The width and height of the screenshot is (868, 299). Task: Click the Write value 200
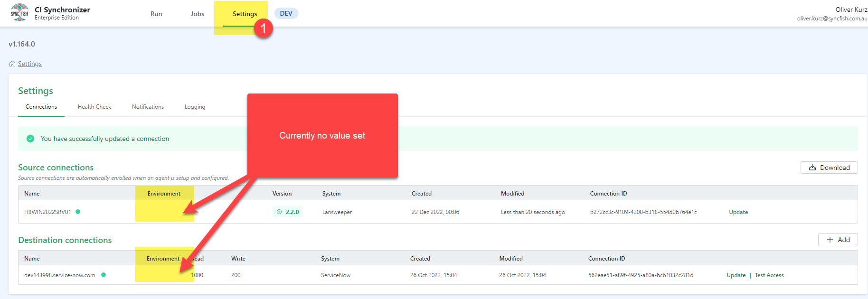236,275
